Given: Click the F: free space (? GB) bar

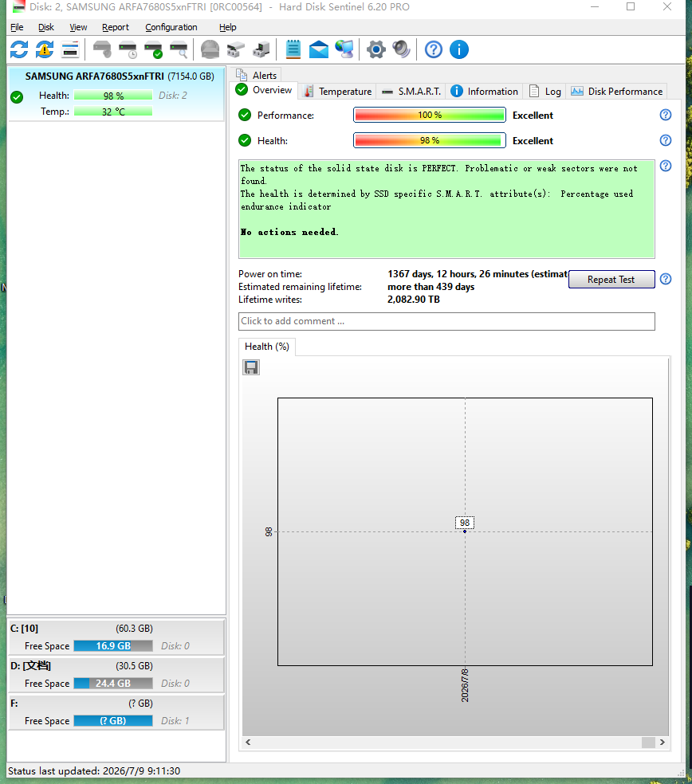Looking at the screenshot, I should click(113, 721).
